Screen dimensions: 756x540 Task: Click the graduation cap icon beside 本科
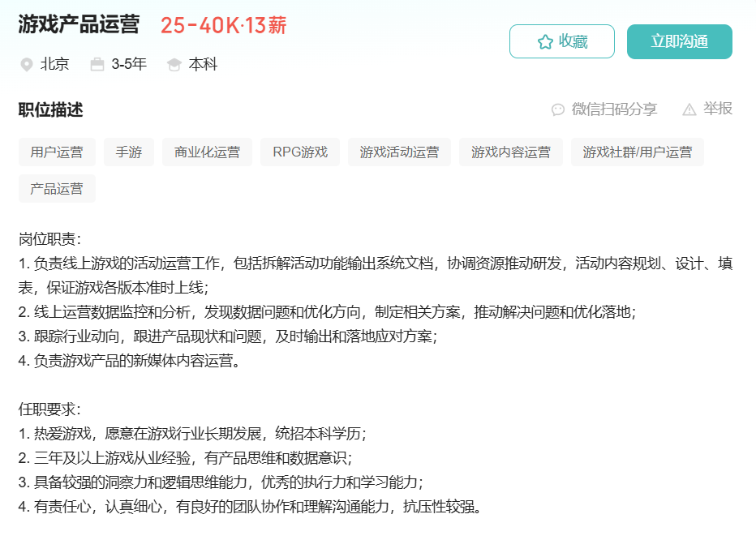coord(174,65)
